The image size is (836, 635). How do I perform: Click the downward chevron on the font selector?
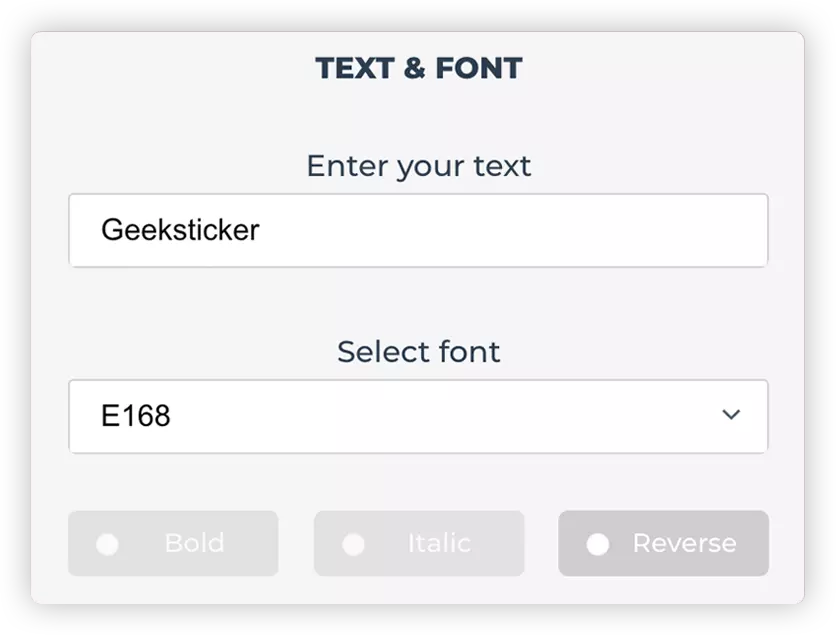click(x=731, y=415)
